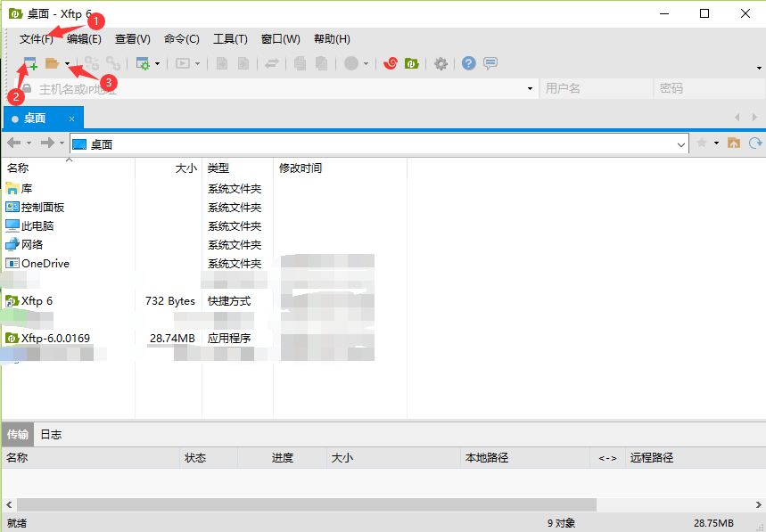Select the Xftp 6 shortcut row
Image resolution: width=766 pixels, height=532 pixels.
tap(205, 301)
